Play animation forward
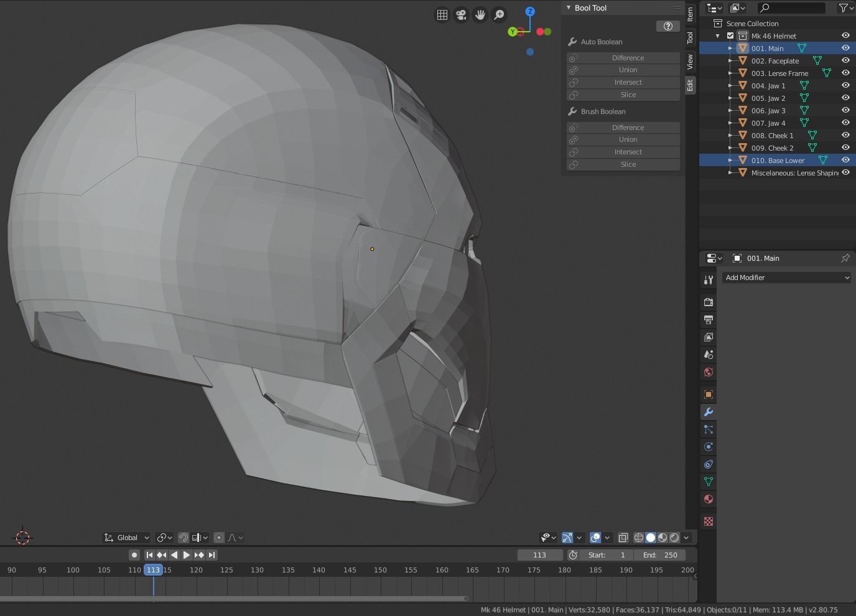Viewport: 856px width, 616px height. [187, 555]
